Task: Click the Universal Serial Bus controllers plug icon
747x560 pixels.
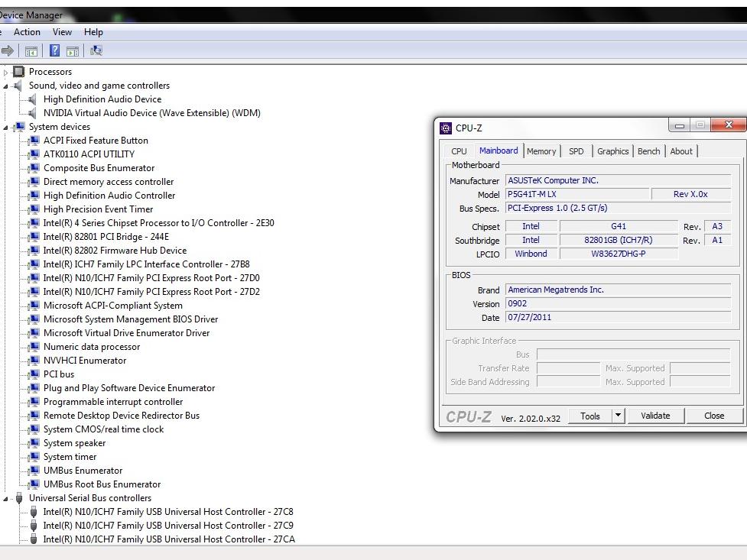Action: [19, 498]
